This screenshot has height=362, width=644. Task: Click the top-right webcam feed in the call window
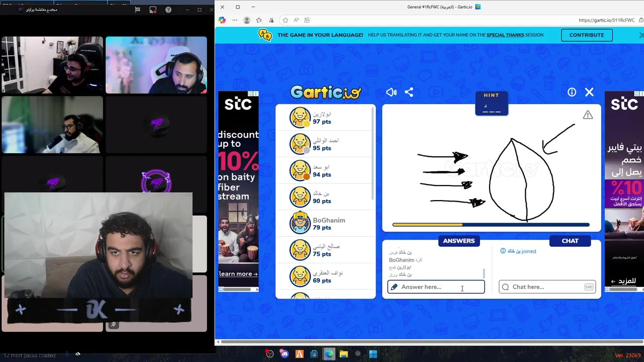tap(156, 65)
